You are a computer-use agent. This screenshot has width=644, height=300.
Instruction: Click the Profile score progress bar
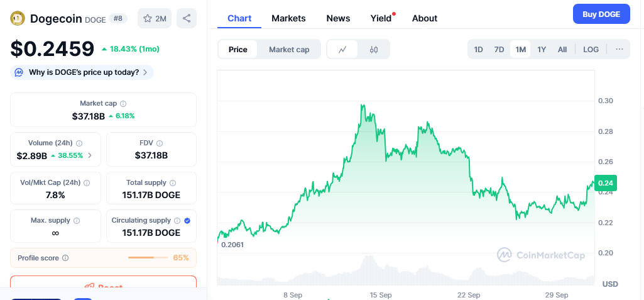click(148, 258)
